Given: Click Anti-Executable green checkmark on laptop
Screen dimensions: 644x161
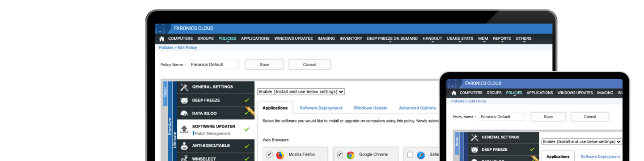Looking at the screenshot, I should click(247, 146).
